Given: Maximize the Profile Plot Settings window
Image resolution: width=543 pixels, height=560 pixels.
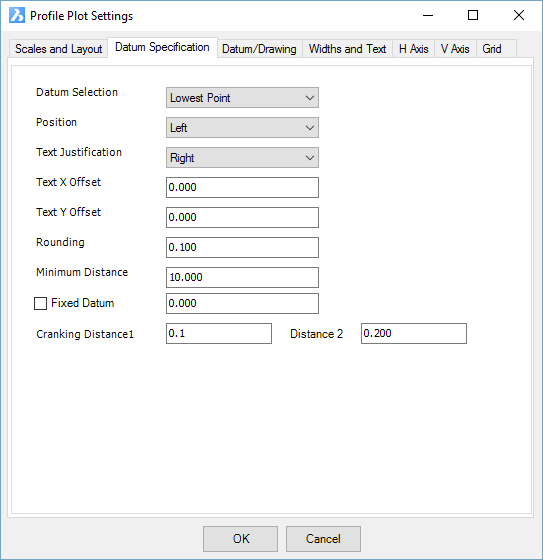Looking at the screenshot, I should pyautogui.click(x=473, y=15).
